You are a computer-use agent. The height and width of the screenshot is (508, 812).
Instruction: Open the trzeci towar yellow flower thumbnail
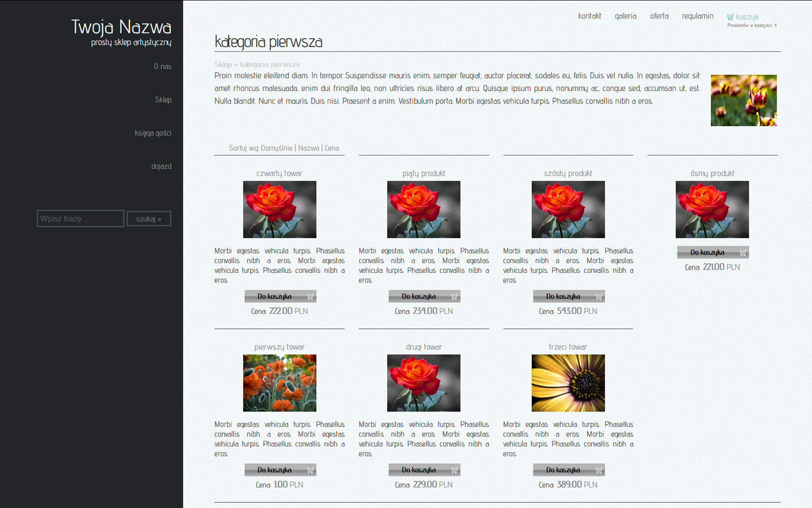click(x=568, y=383)
